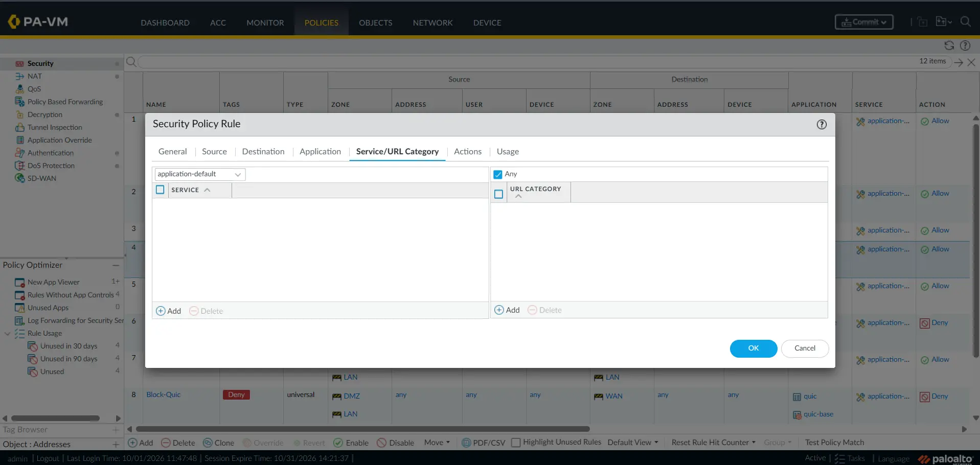
Task: Open the OBJECTS top menu
Action: point(376,22)
